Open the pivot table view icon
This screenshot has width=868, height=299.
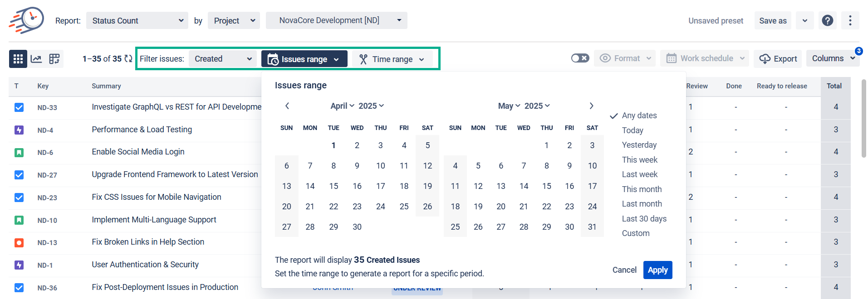54,59
